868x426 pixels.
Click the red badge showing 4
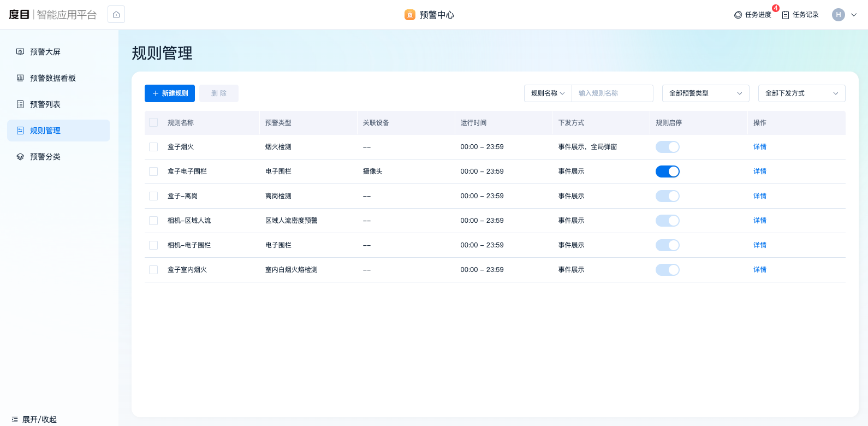tap(776, 8)
